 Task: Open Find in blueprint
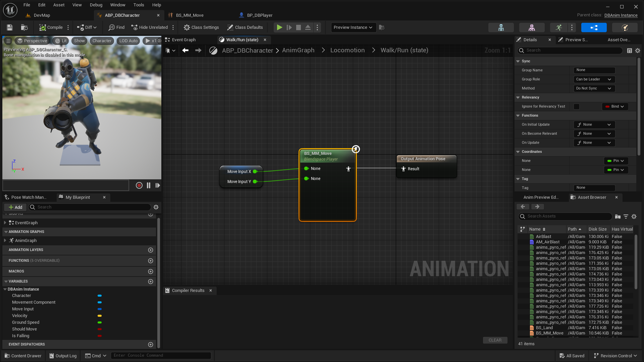116,27
